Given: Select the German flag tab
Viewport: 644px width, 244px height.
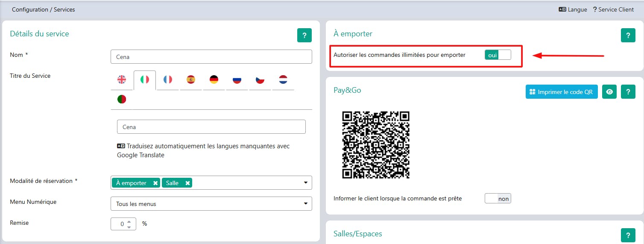Looking at the screenshot, I should (214, 79).
